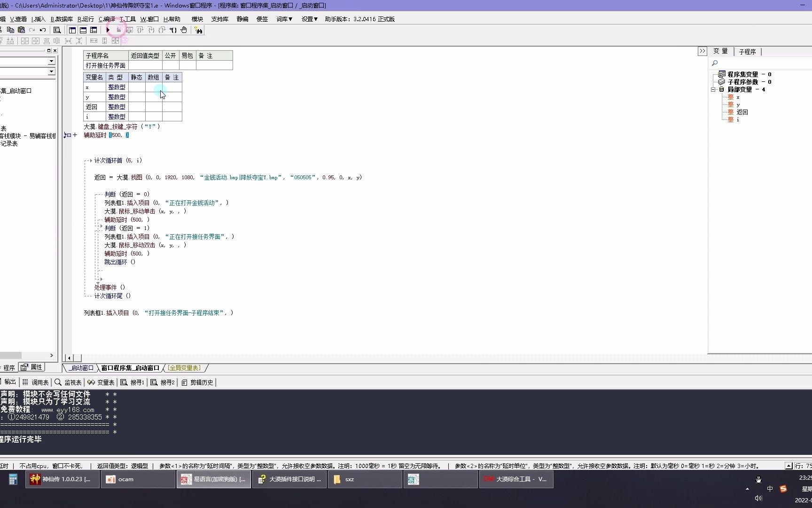Open 大漠综合工具 taskbar item

[x=516, y=479]
